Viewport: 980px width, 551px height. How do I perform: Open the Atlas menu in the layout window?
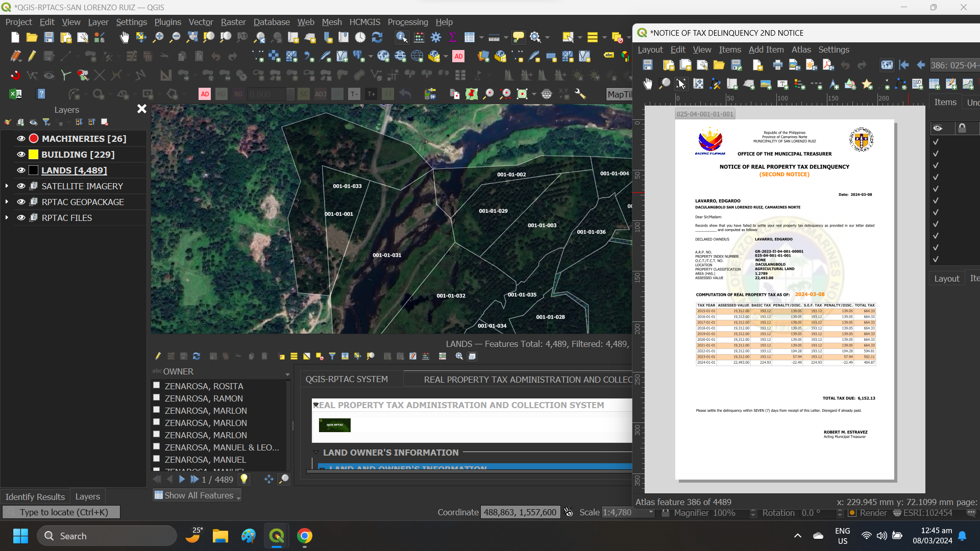click(x=801, y=49)
